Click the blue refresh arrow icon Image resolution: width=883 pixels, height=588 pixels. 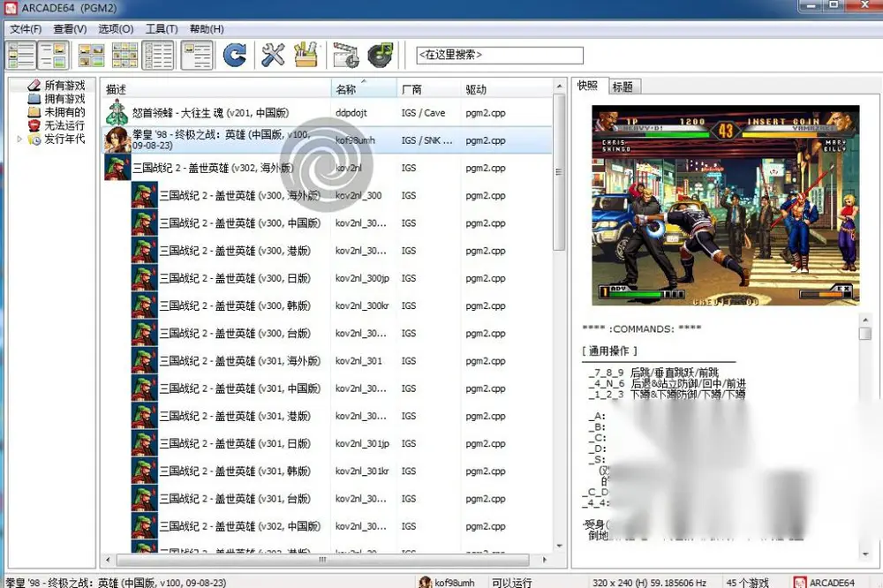pos(234,55)
